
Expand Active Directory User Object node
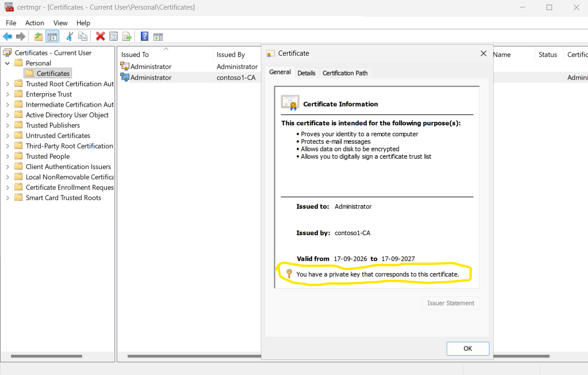7,115
